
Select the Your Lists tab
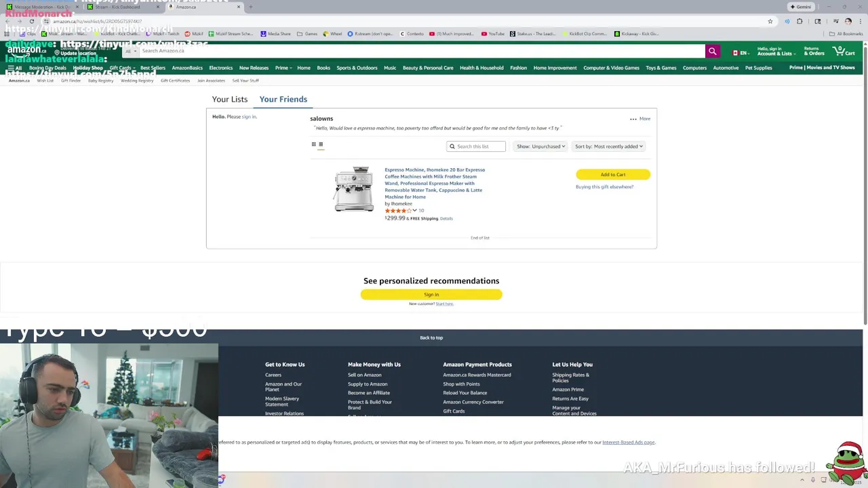230,99
